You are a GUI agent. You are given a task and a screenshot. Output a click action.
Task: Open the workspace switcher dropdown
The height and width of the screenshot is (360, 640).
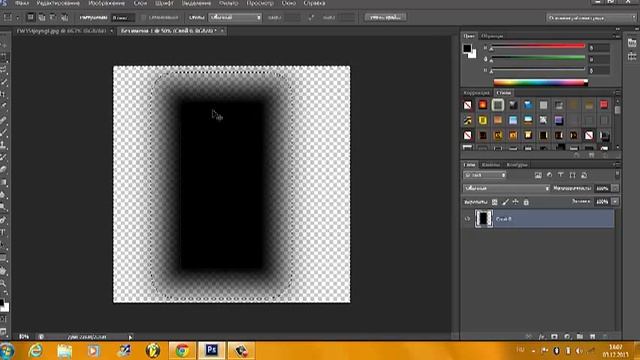[591, 18]
